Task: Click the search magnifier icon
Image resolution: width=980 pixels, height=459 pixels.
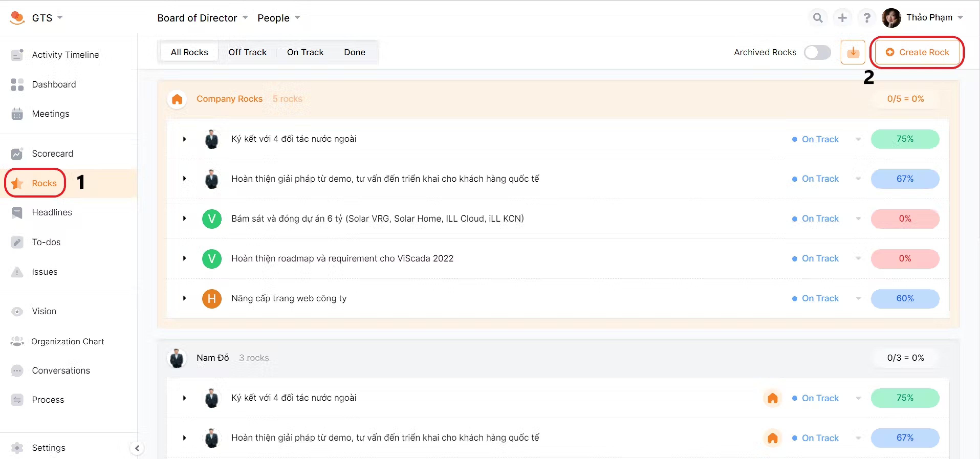Action: [x=817, y=18]
